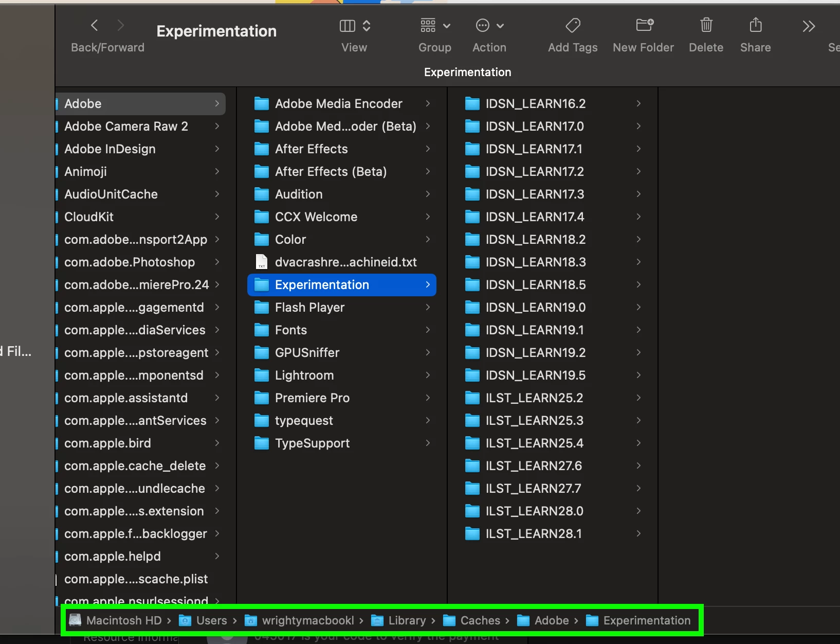This screenshot has height=644, width=840.
Task: Select the After Effects folder icon
Action: (262, 149)
